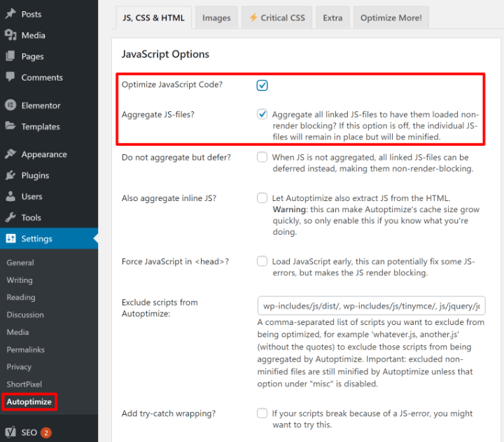The width and height of the screenshot is (504, 442).
Task: Open Autoptimize settings submenu link
Action: click(x=29, y=401)
